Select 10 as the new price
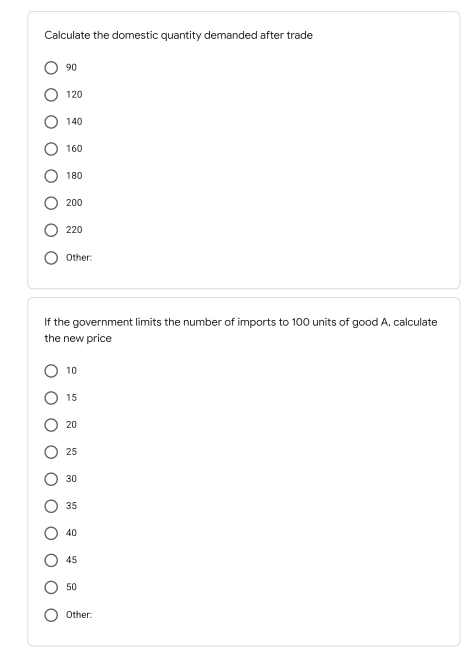475x658 pixels. point(51,371)
